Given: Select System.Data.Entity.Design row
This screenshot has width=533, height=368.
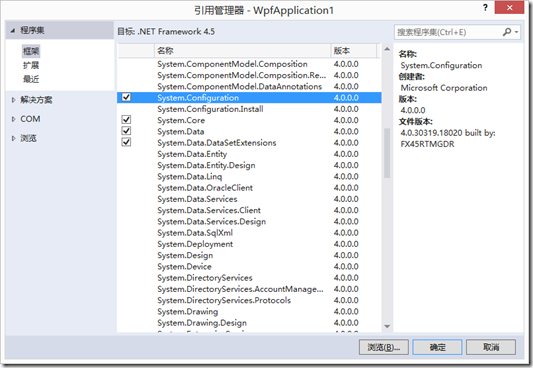Looking at the screenshot, I should coord(249,165).
